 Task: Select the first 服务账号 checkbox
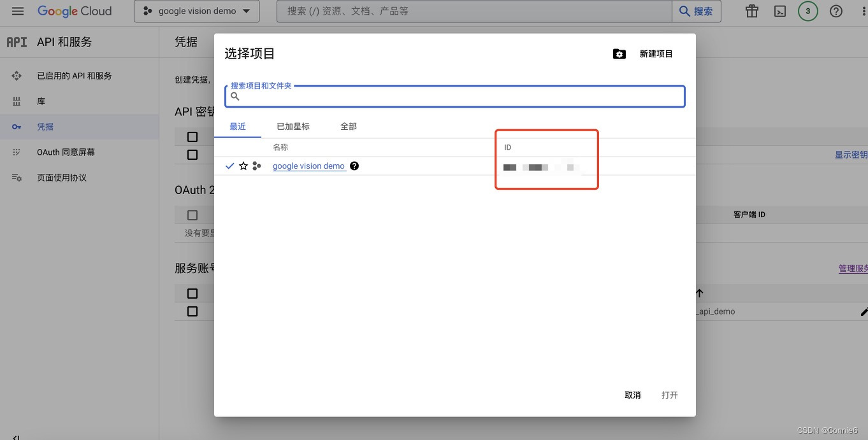tap(192, 293)
